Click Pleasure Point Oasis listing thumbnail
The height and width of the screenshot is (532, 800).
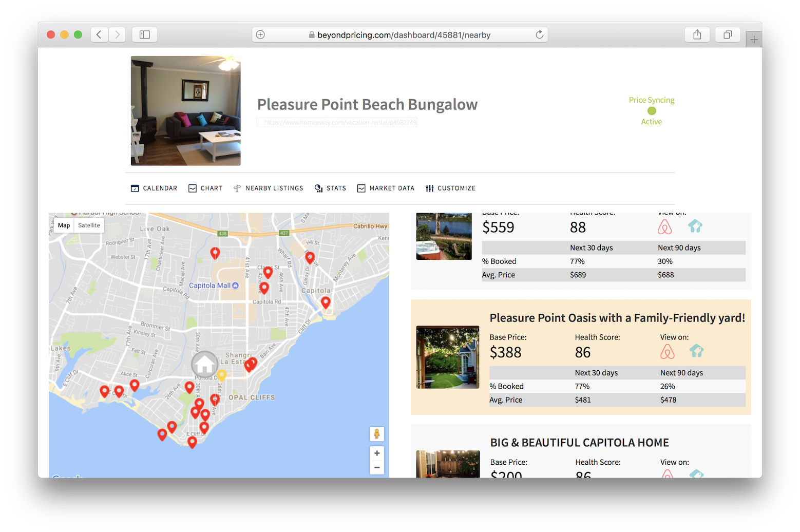pyautogui.click(x=448, y=357)
